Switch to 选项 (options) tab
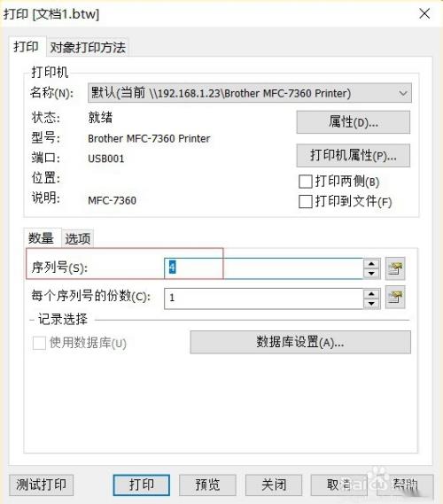The width and height of the screenshot is (443, 504). [x=77, y=239]
